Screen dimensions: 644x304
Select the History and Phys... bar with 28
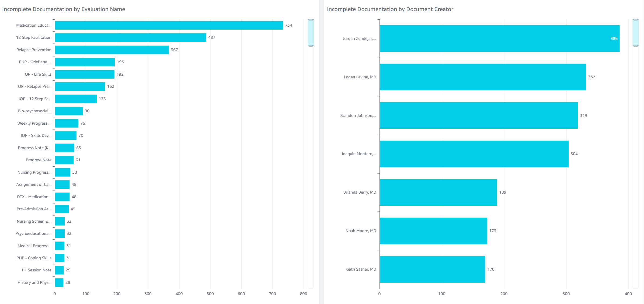(59, 282)
